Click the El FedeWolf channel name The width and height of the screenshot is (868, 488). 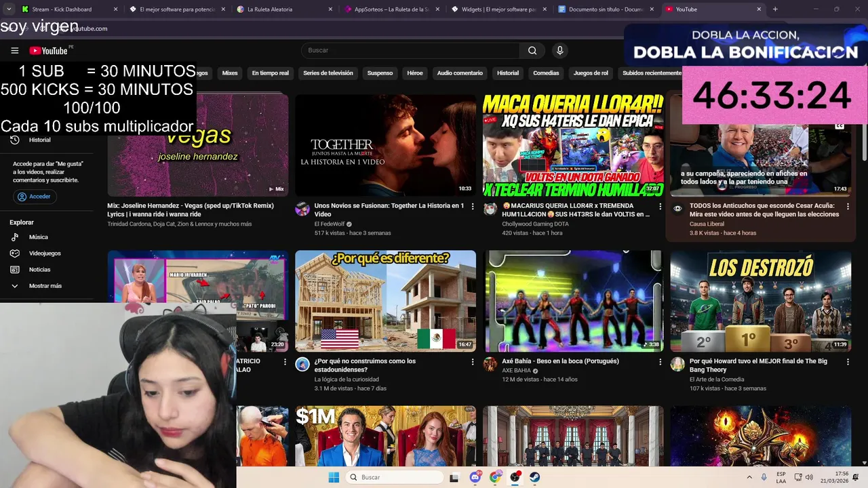point(329,224)
